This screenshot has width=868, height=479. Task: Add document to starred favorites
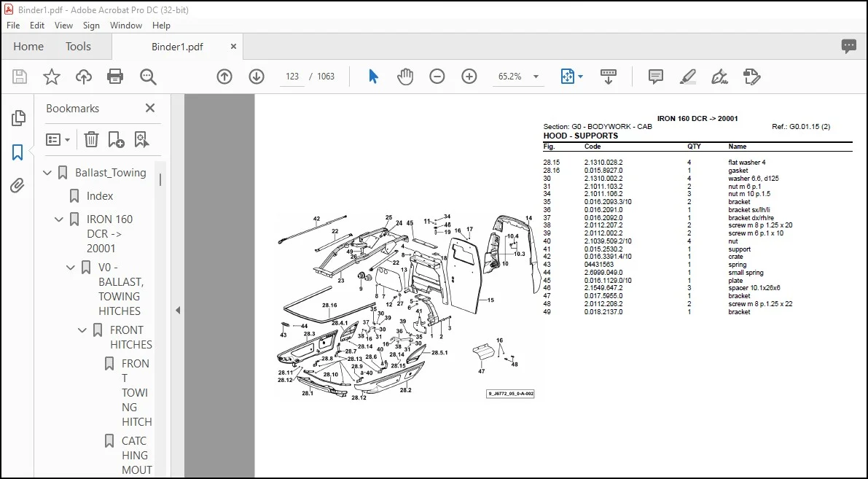pos(52,77)
